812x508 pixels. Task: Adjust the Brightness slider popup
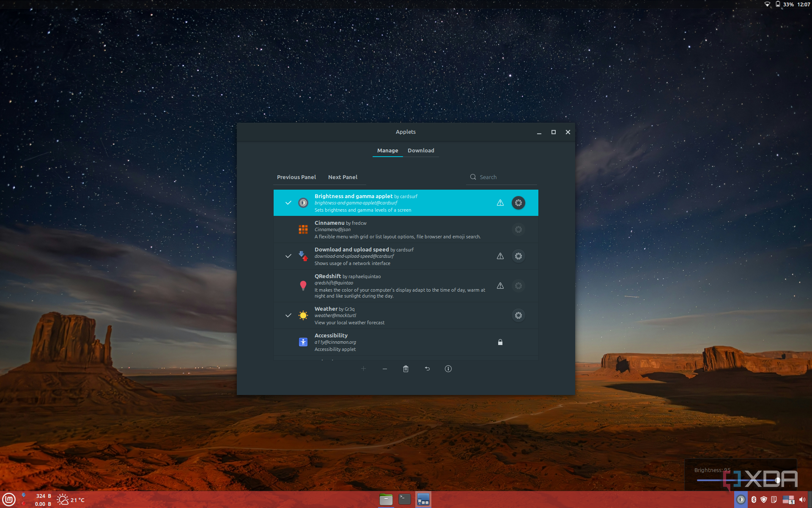777,480
